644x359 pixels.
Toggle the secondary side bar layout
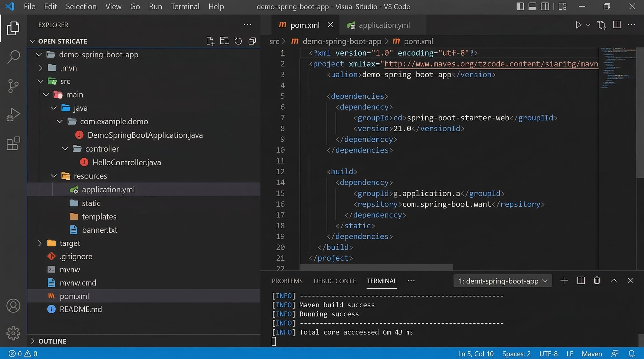point(545,6)
